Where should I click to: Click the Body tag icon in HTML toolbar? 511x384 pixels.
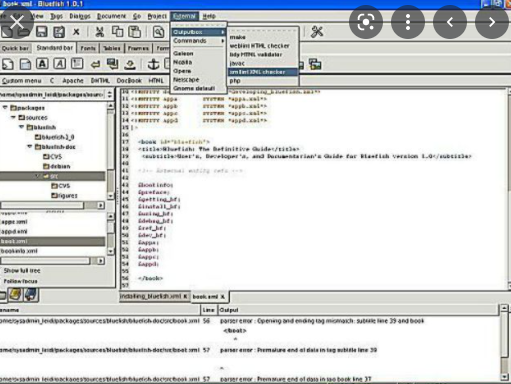25,64
